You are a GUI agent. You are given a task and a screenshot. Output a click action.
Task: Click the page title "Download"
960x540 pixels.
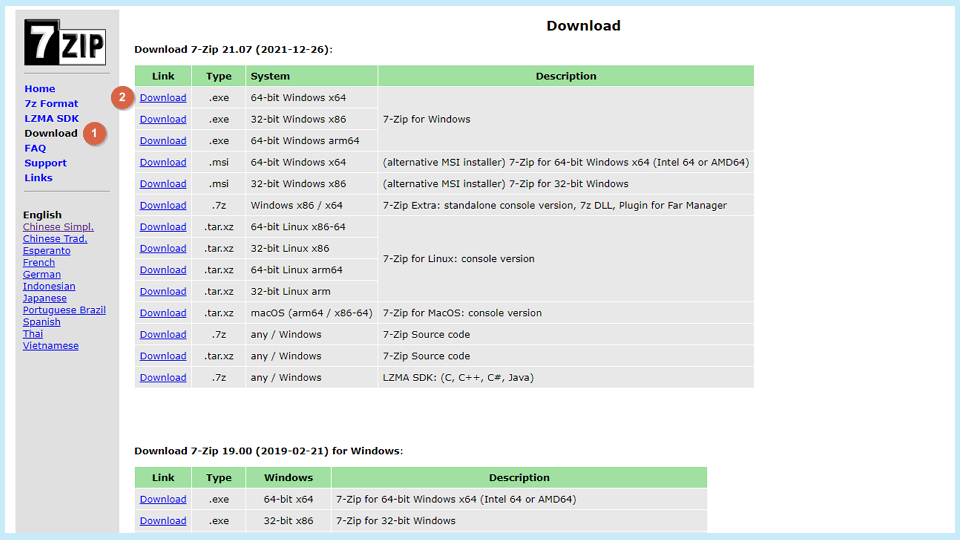[x=583, y=26]
